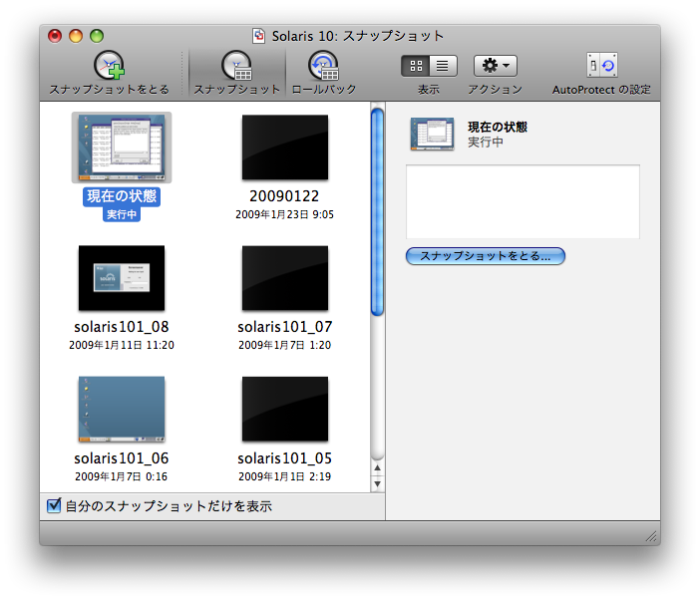Screen dimensions: 700x600
Task: Switch to list view in 表示
Action: pos(443,66)
